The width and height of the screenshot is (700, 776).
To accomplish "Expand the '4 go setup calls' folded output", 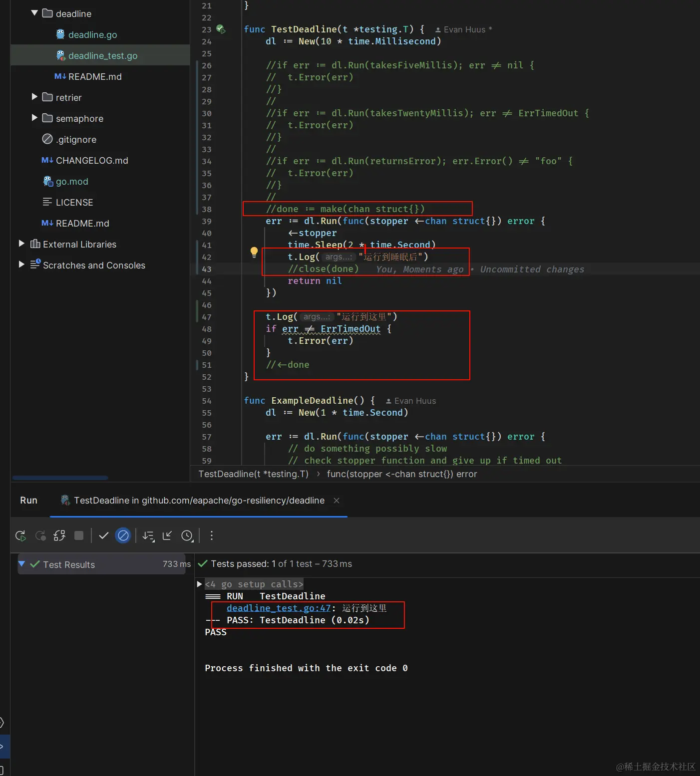I will pos(200,584).
